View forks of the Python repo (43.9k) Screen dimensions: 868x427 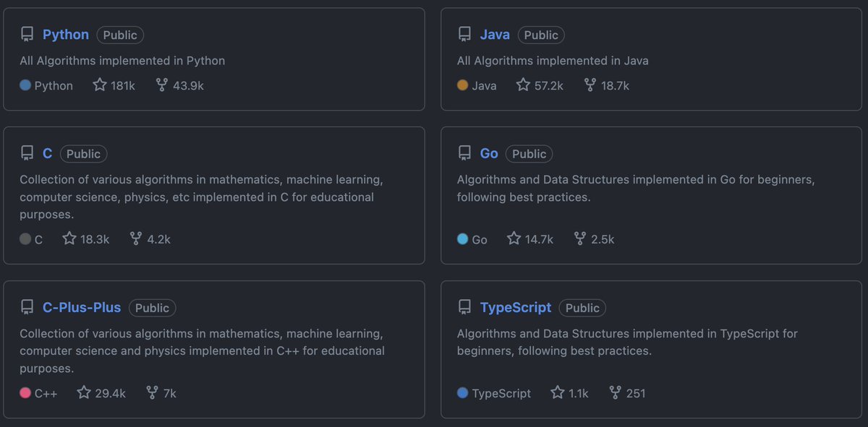(x=180, y=85)
